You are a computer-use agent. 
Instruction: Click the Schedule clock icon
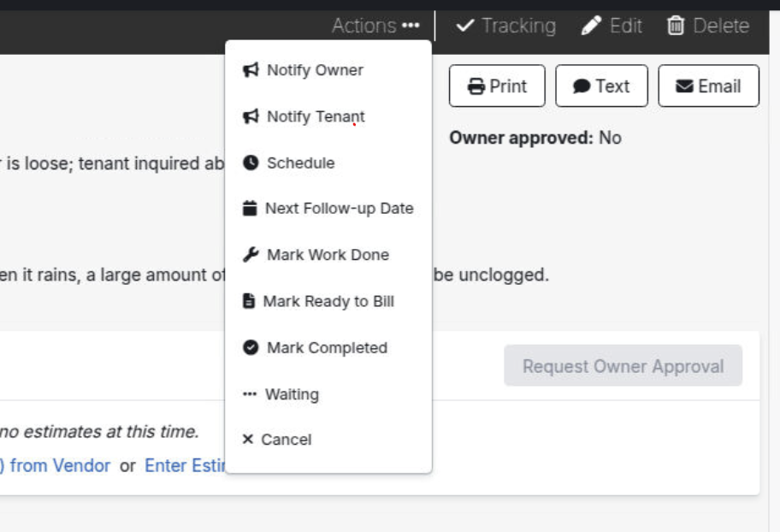coord(251,163)
